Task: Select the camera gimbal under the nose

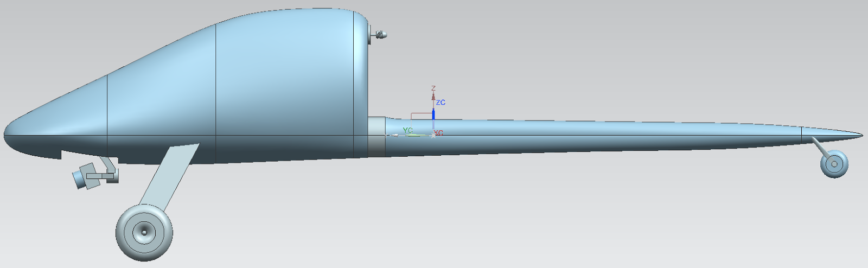Action: pos(96,174)
